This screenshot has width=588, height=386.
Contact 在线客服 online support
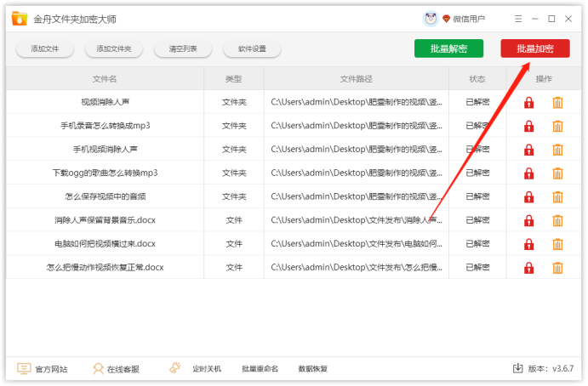(116, 369)
